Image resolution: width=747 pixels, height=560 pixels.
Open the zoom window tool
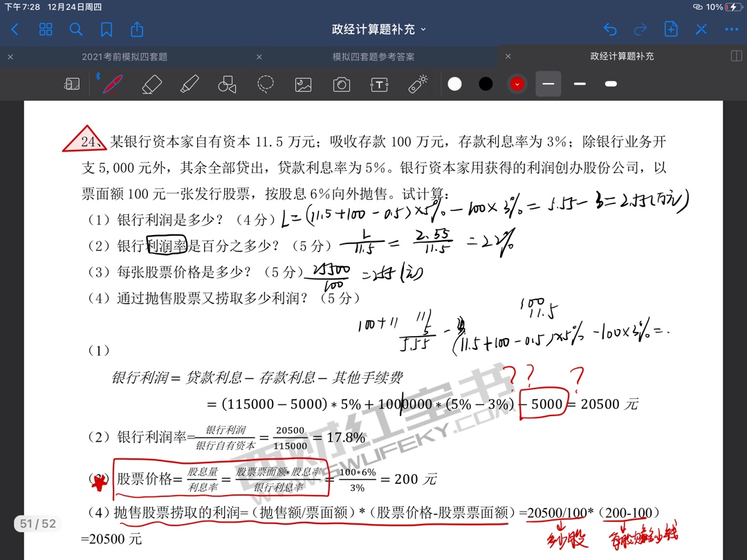pyautogui.click(x=72, y=84)
